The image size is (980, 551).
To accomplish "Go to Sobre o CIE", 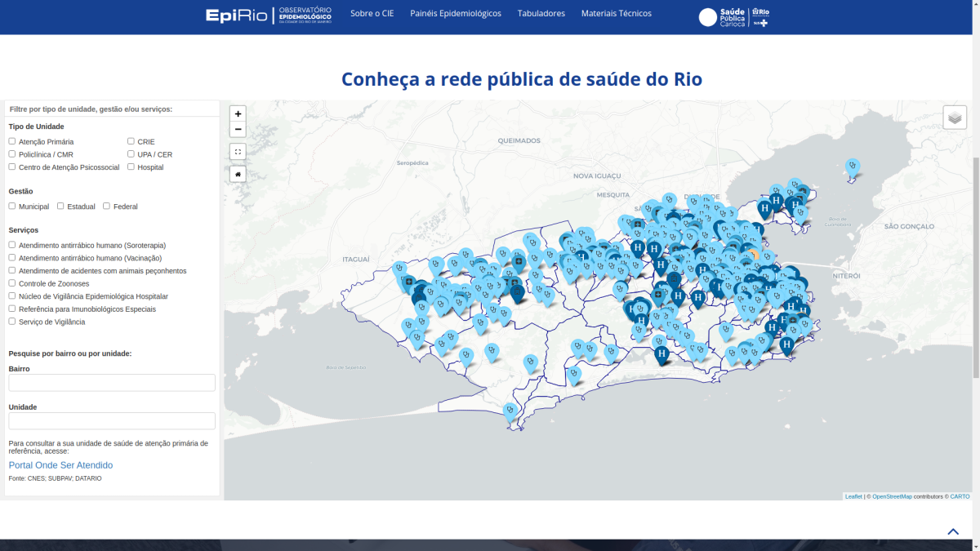I will pos(372,14).
